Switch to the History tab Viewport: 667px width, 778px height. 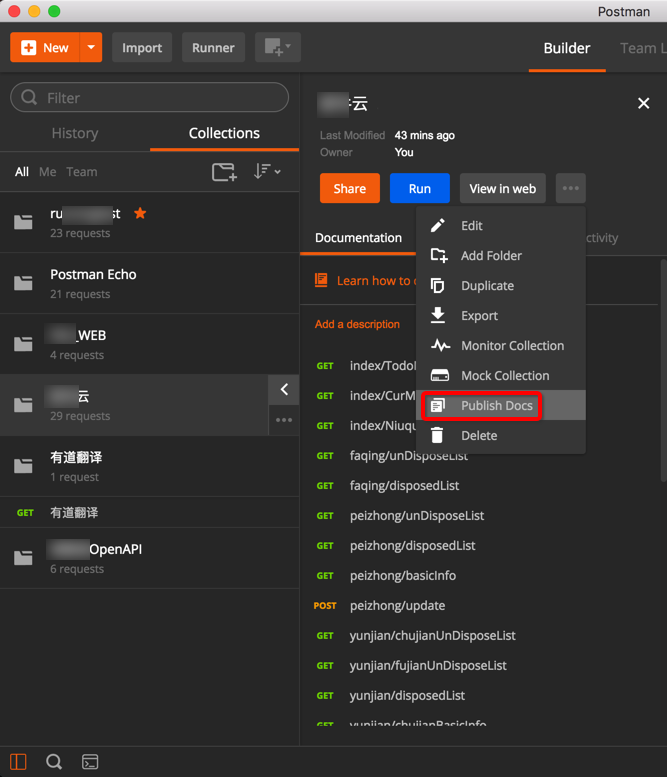pyautogui.click(x=75, y=133)
